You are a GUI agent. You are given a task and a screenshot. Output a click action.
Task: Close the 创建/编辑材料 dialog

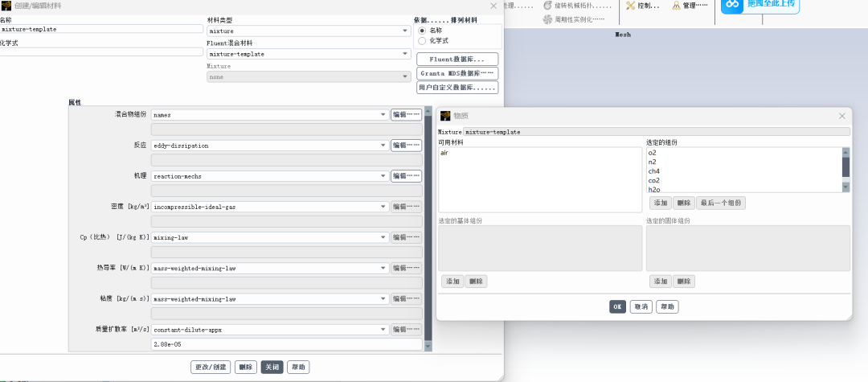493,6
